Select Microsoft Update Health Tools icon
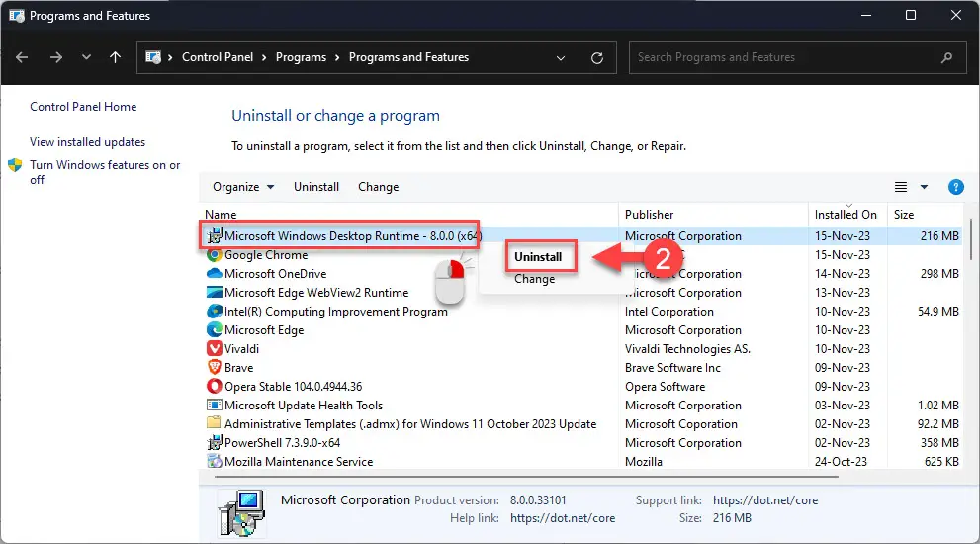This screenshot has width=980, height=544. pos(215,406)
